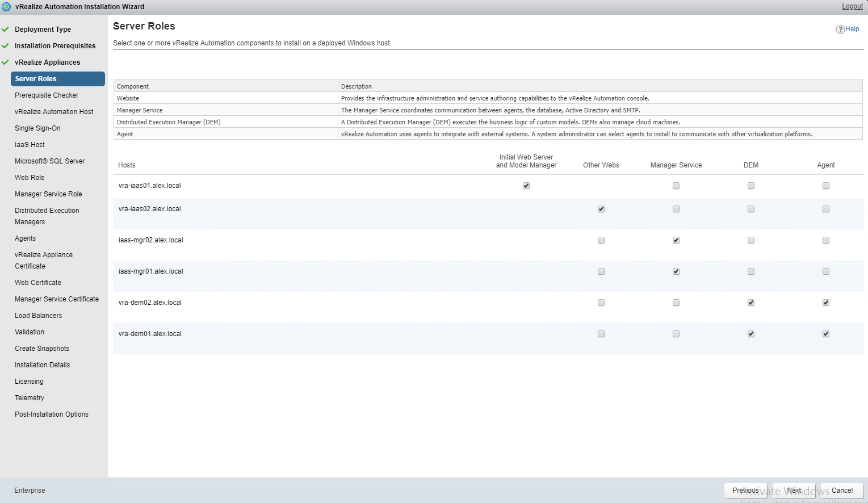Image resolution: width=868 pixels, height=503 pixels.
Task: Enable Agent checkbox for iaas-mgr01.alex.local
Action: point(826,271)
